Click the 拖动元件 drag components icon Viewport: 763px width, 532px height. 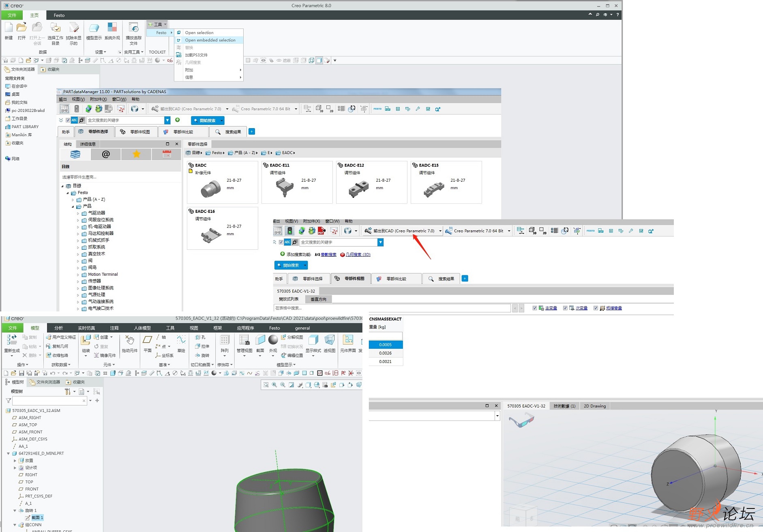coord(130,340)
